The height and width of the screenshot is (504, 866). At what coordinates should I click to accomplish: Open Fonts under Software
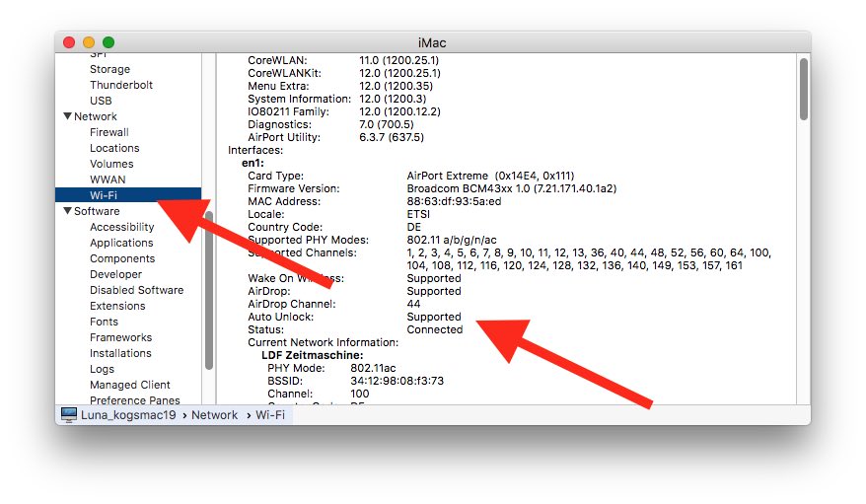[x=104, y=322]
